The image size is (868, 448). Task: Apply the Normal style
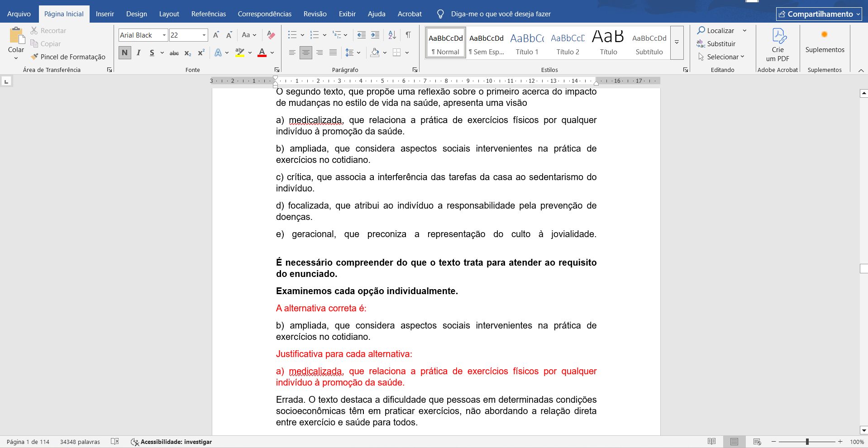click(446, 43)
